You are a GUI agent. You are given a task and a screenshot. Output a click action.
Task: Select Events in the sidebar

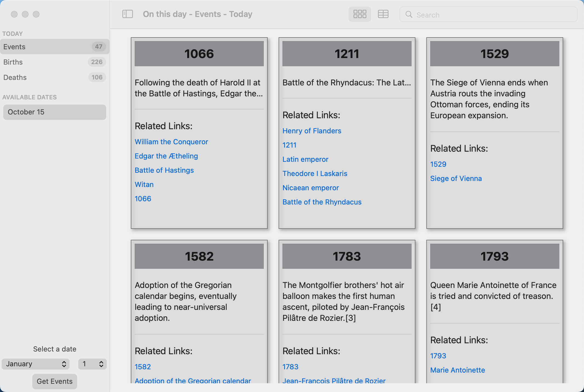pos(55,47)
